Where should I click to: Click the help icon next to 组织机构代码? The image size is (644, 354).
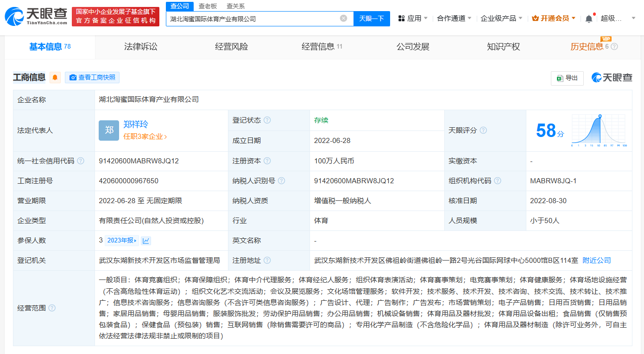(x=498, y=180)
